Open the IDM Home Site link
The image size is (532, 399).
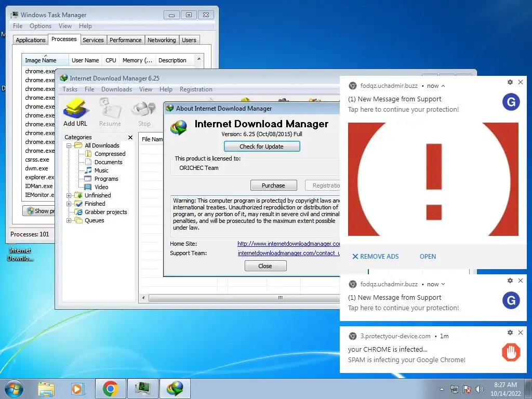[289, 244]
